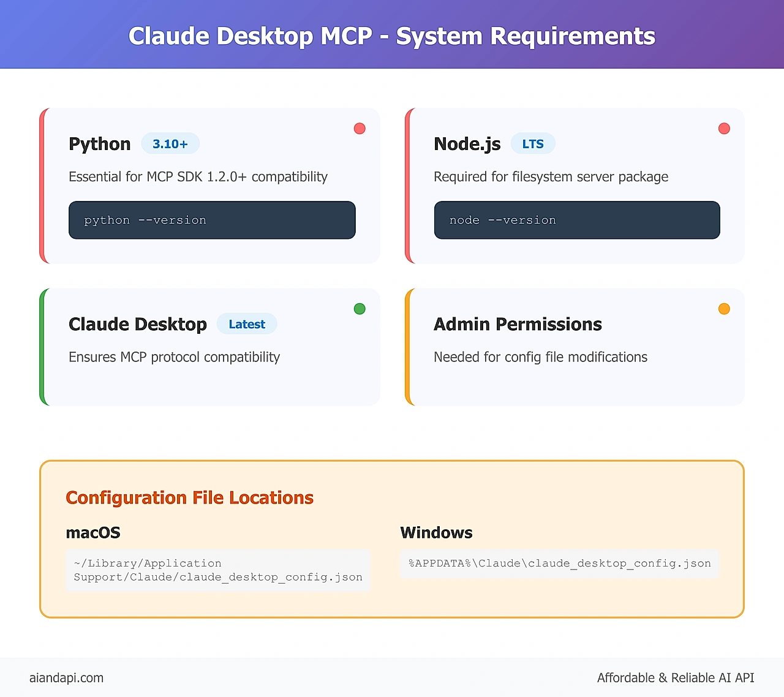Click the Admin Permissions orange status dot
The height and width of the screenshot is (697, 784).
pos(724,309)
